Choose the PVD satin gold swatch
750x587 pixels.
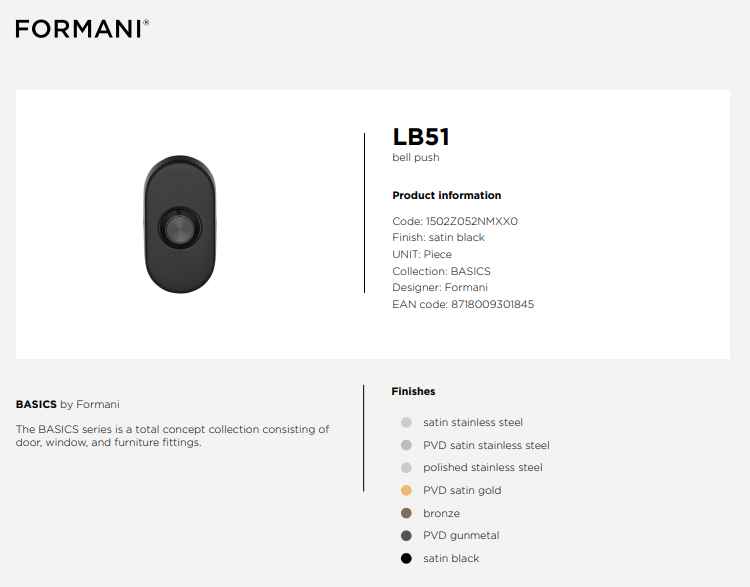406,490
